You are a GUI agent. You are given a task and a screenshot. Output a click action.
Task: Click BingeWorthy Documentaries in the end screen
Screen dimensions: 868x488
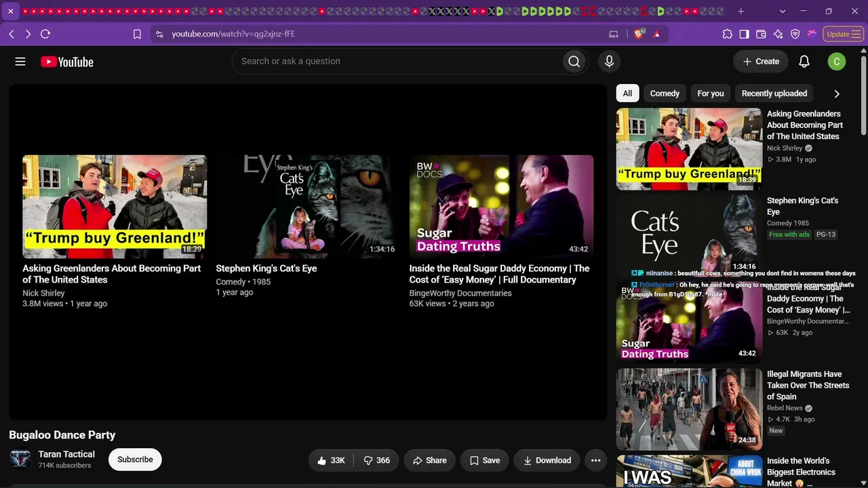tap(460, 293)
